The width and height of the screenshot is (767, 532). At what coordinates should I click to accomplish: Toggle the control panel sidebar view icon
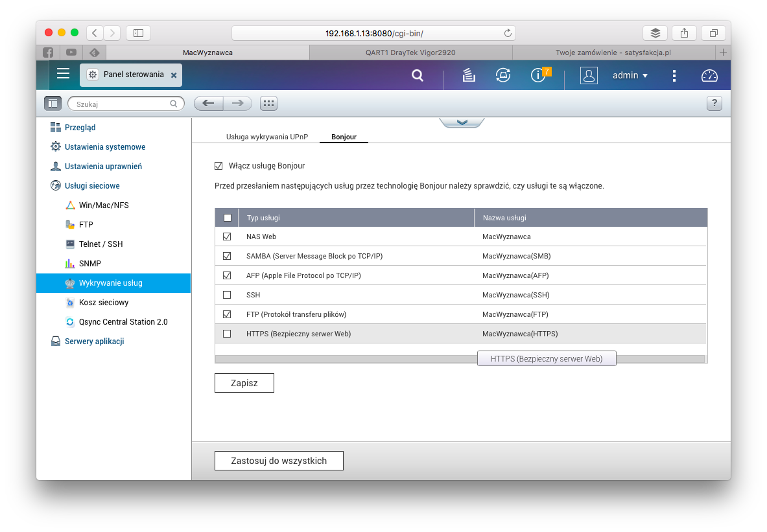coord(53,103)
